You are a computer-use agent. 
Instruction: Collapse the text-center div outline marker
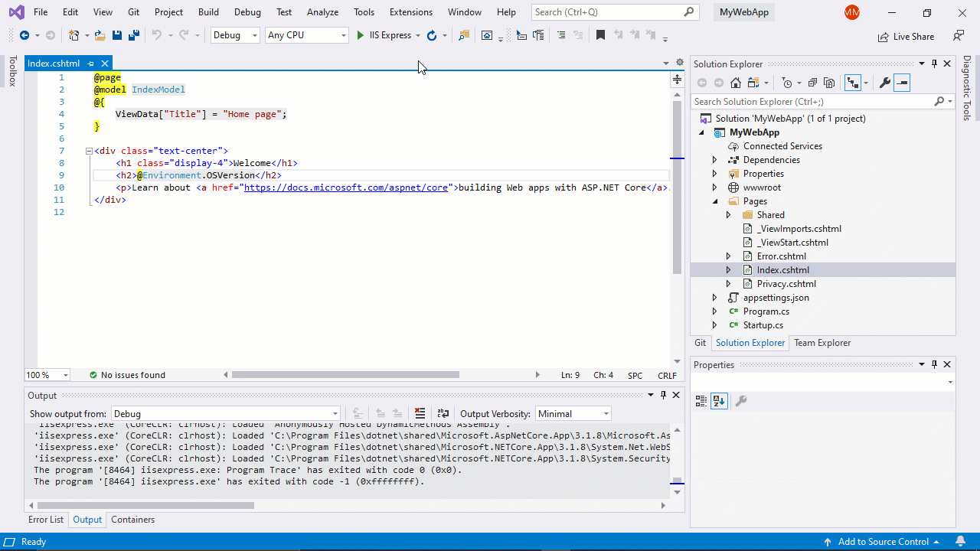[x=89, y=151]
